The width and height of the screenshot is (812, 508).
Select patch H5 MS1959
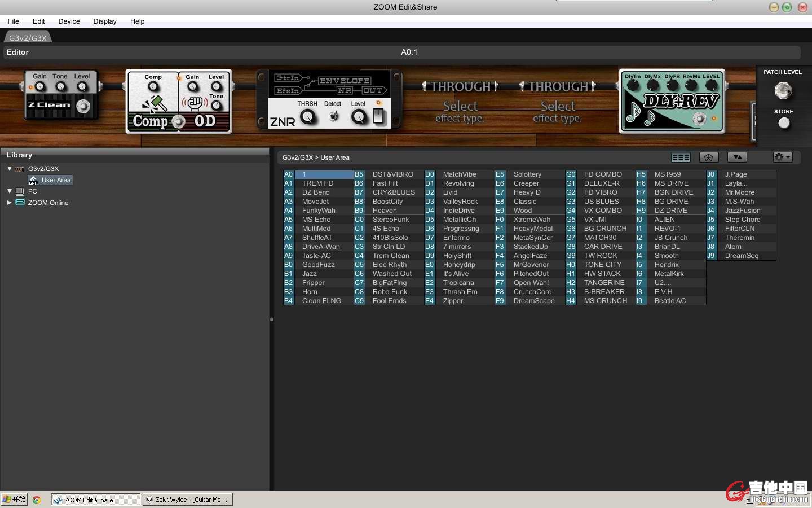pos(670,174)
